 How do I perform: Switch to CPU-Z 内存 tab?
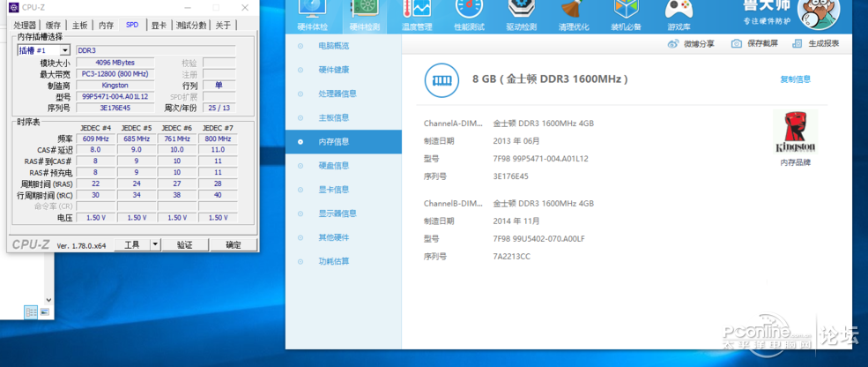107,26
